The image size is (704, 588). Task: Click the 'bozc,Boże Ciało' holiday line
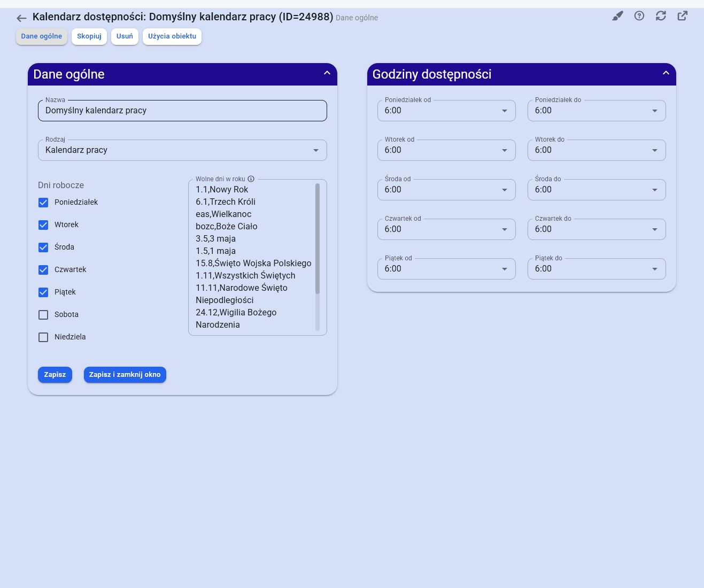(227, 227)
